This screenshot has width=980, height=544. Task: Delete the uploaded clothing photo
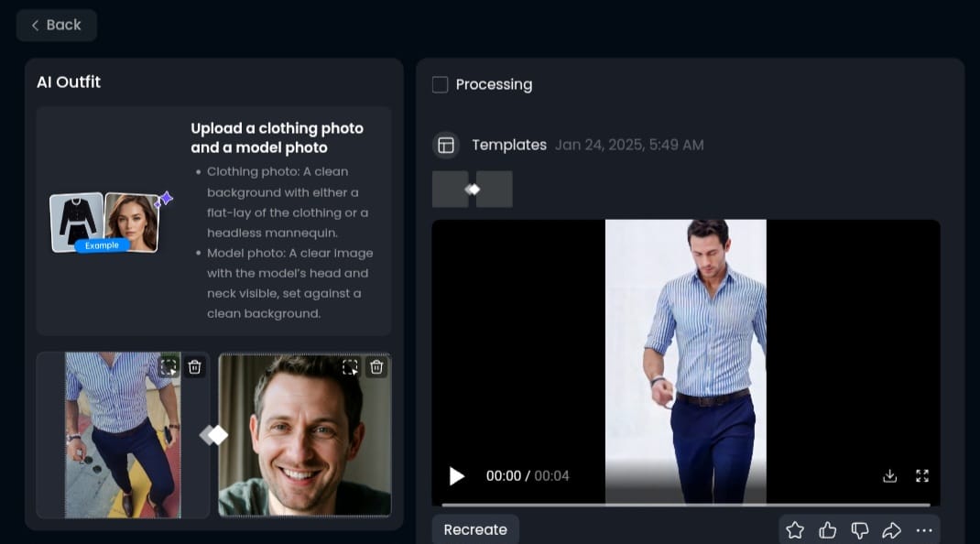pos(194,367)
